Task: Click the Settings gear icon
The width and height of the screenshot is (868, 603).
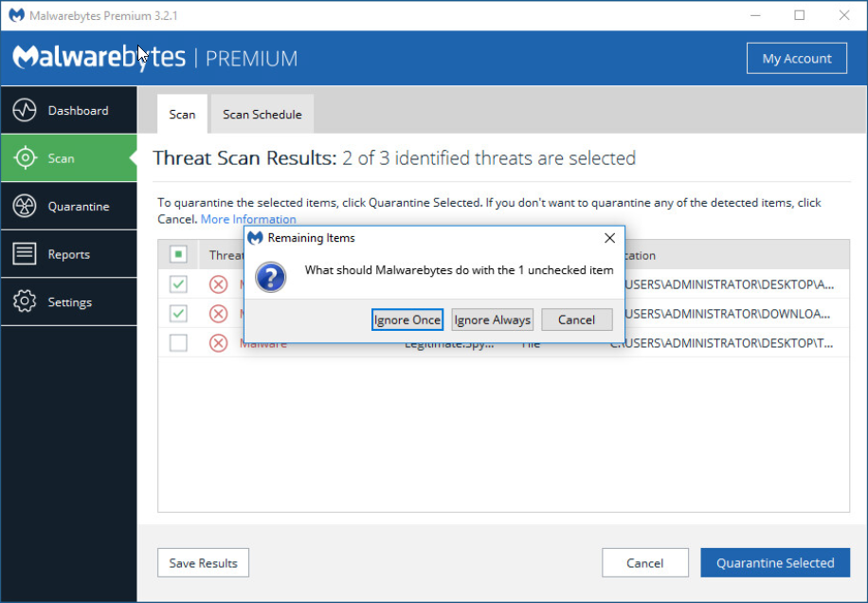Action: point(25,301)
